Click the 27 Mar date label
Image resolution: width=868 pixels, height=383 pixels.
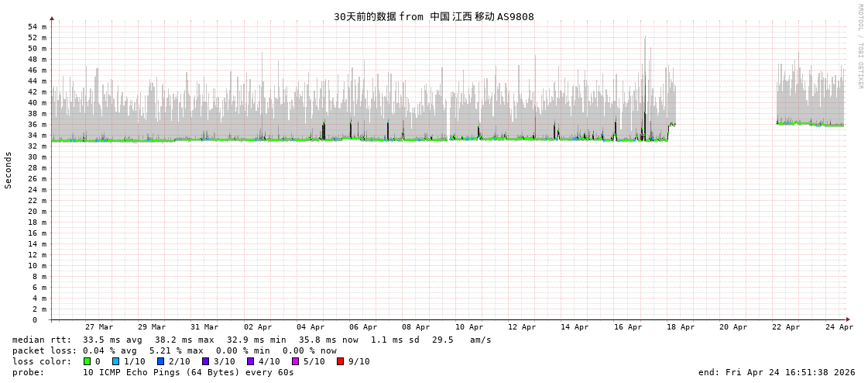99,327
